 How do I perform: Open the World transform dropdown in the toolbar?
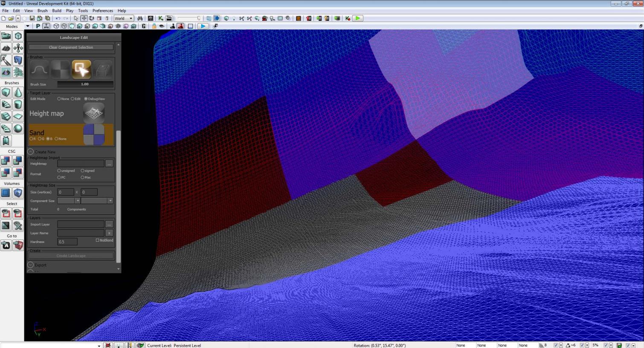pos(124,18)
